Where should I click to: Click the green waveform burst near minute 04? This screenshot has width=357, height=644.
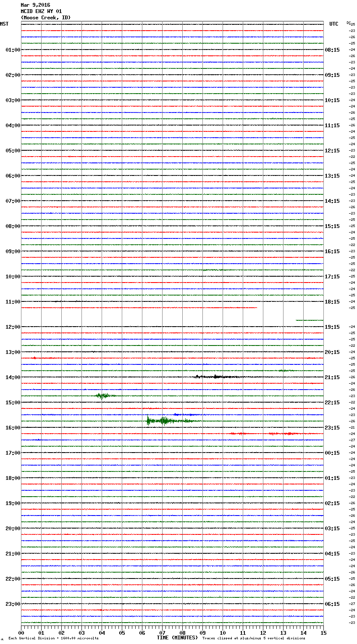click(105, 395)
